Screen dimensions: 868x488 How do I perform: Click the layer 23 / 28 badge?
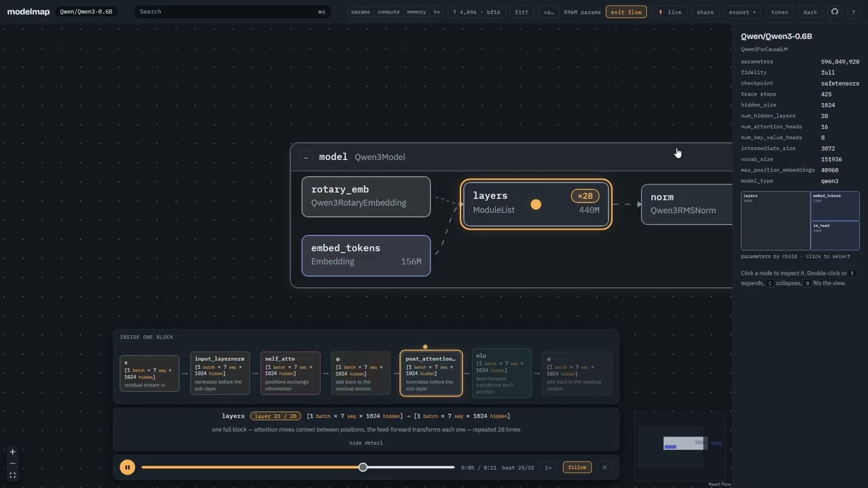point(275,416)
